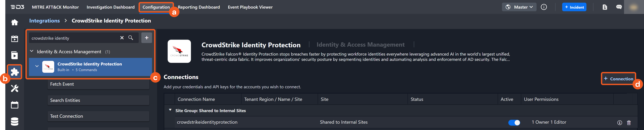Open the document info icon in header
The width and height of the screenshot is (644, 130).
tap(605, 7)
